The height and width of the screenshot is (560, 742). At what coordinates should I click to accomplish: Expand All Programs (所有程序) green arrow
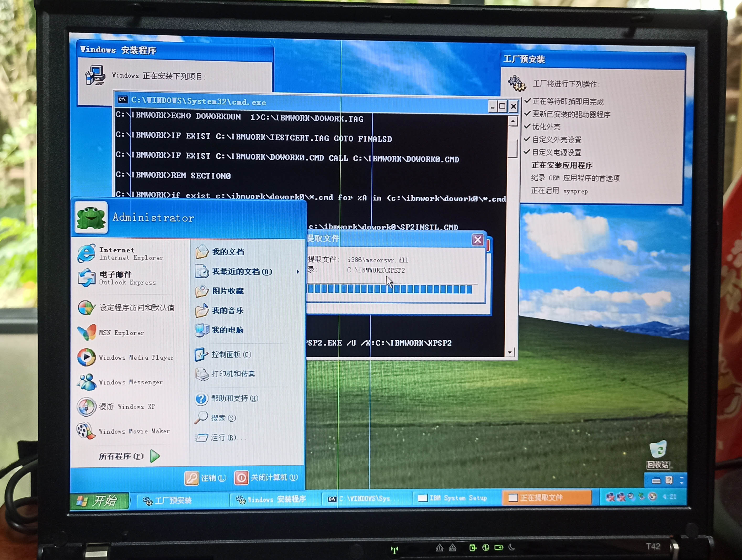click(155, 456)
